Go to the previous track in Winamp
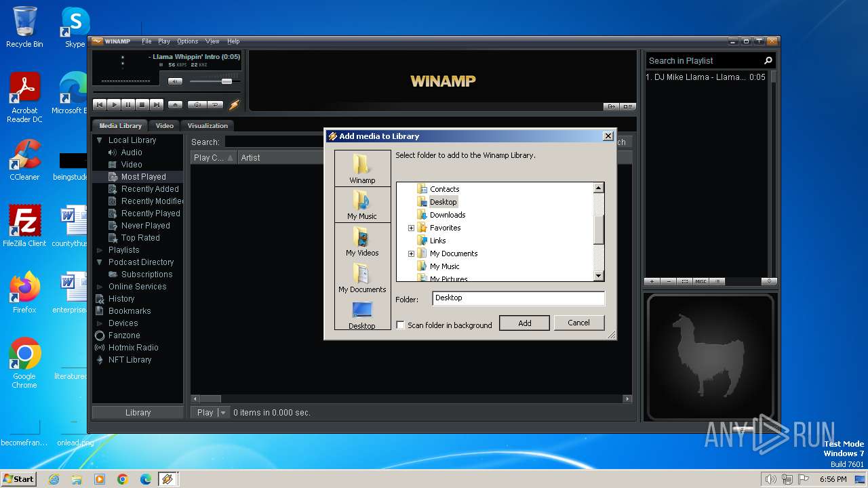Viewport: 868px width, 488px height. click(100, 104)
